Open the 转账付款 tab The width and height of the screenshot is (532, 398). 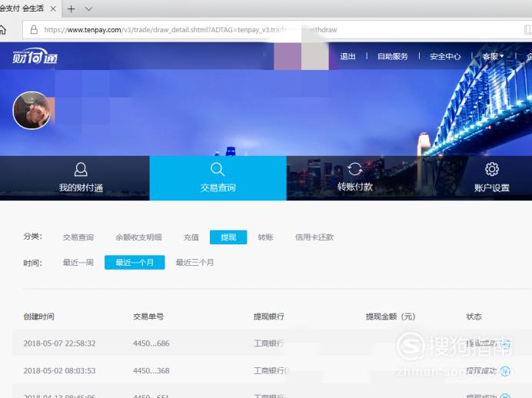point(355,178)
